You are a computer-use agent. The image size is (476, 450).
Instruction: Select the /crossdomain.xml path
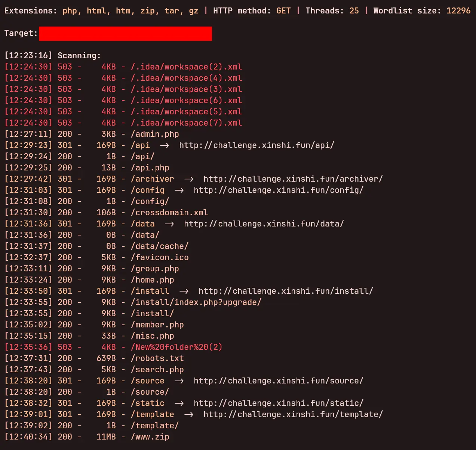click(169, 213)
